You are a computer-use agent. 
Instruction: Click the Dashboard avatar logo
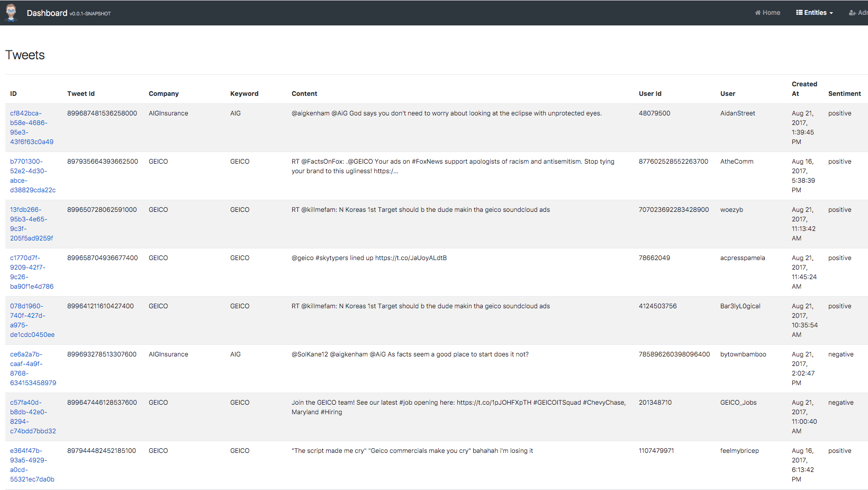11,13
